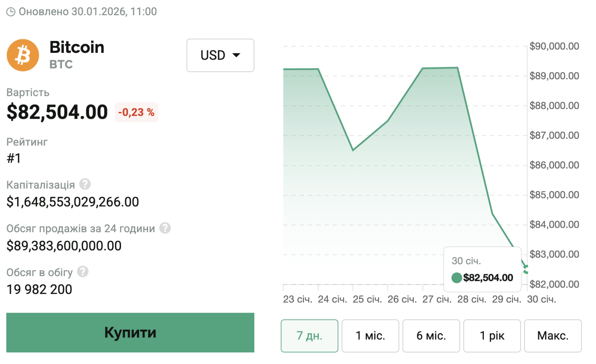Image resolution: width=596 pixels, height=364 pixels.
Task: Click the chart low point at 25 січ.
Action: (x=353, y=150)
